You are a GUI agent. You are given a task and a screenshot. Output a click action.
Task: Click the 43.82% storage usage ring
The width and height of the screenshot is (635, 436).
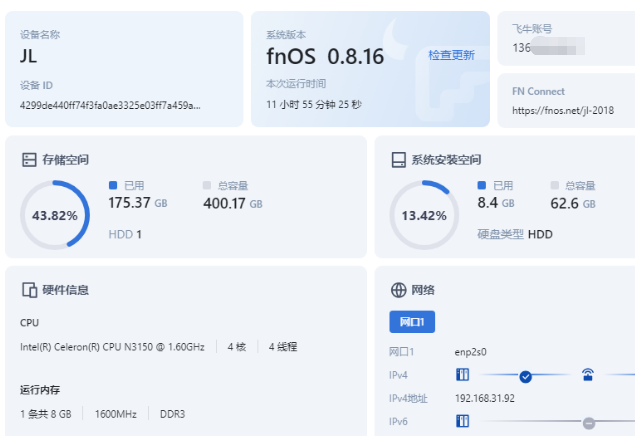55,215
